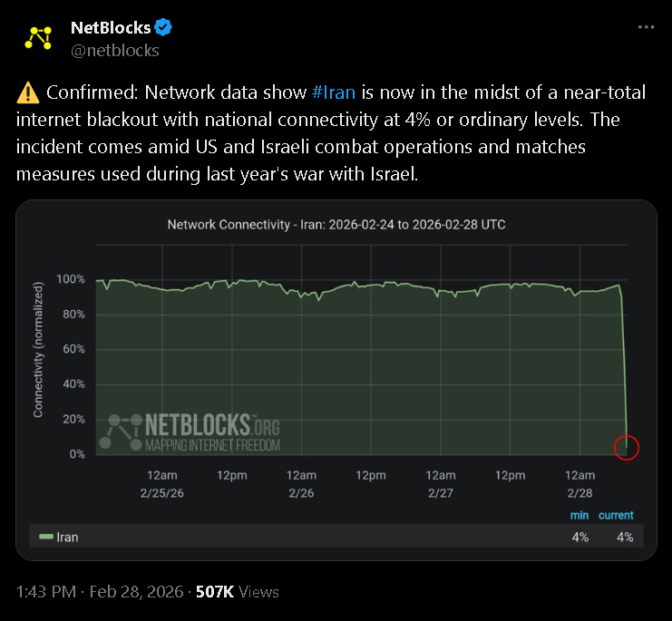Viewport: 672px width, 621px height.
Task: Click the warning emoji in the tweet
Action: [27, 93]
